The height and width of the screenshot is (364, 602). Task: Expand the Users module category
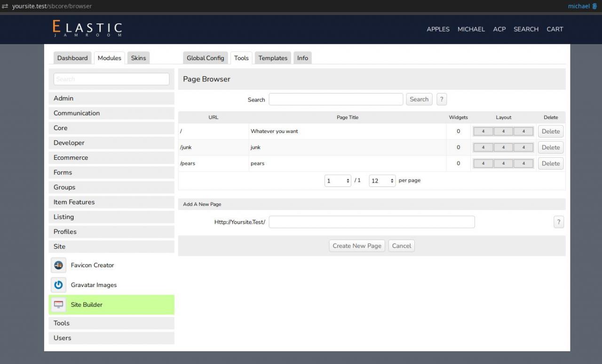click(x=111, y=338)
